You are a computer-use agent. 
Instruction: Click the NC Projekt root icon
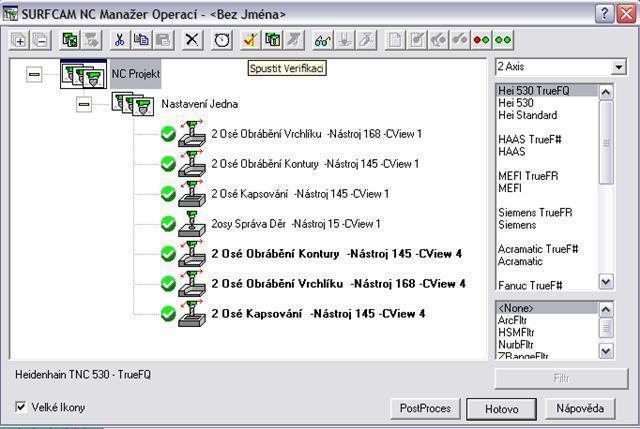point(84,74)
